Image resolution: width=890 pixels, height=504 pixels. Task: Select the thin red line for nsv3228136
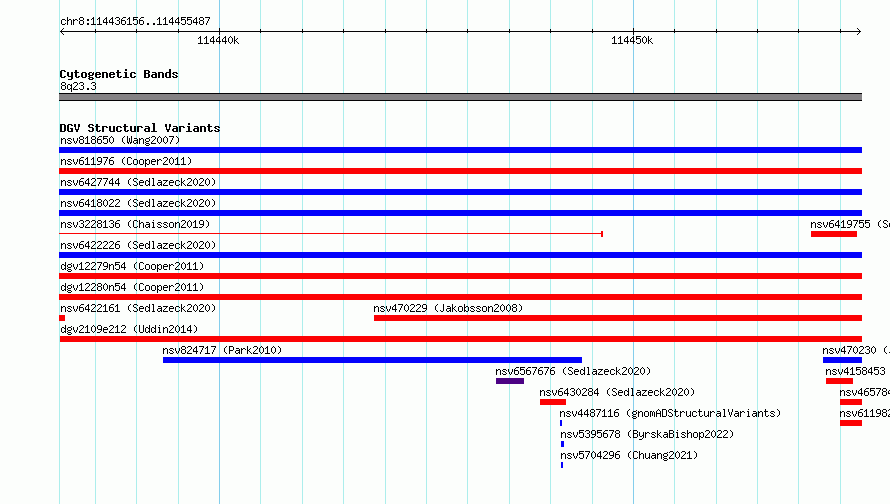[331, 234]
